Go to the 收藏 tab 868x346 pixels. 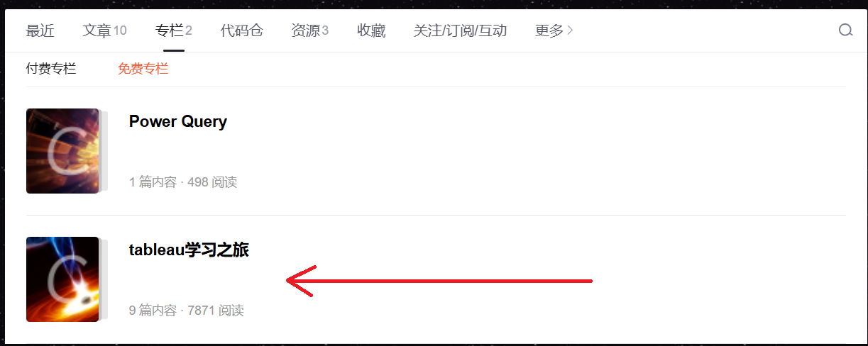pyautogui.click(x=371, y=30)
